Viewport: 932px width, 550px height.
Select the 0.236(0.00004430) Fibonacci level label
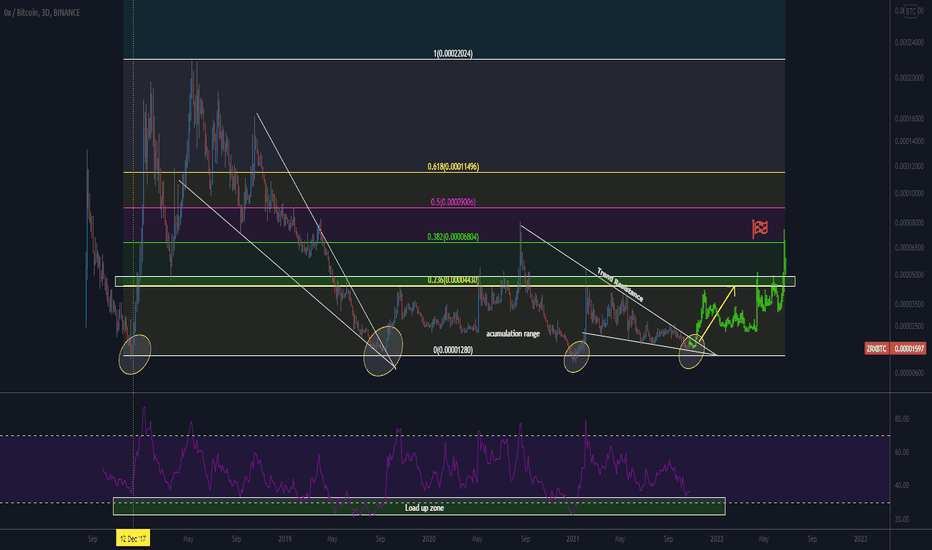coord(453,280)
